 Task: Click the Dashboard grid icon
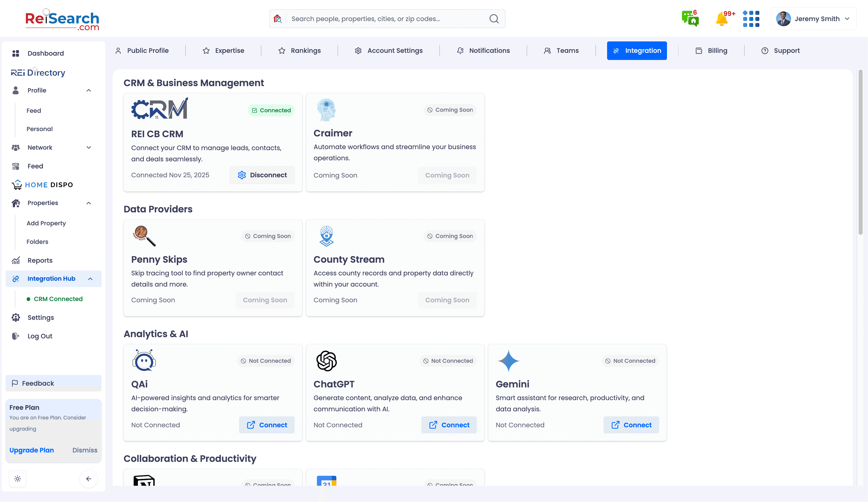pos(15,53)
